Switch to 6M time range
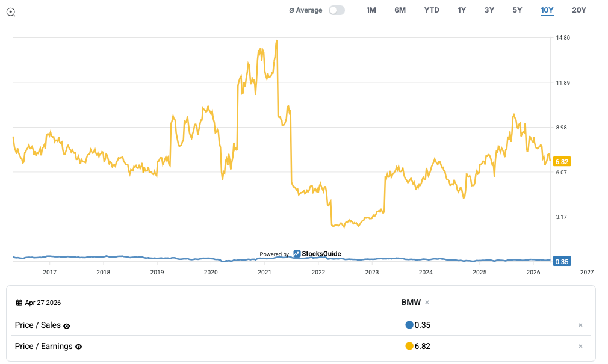This screenshot has height=364, width=608. point(400,10)
